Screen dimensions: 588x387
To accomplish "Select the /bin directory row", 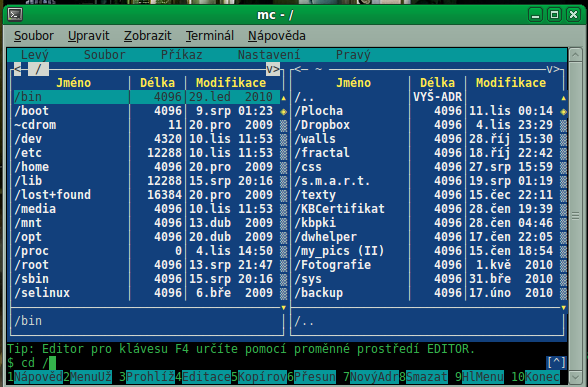I will [x=147, y=97].
